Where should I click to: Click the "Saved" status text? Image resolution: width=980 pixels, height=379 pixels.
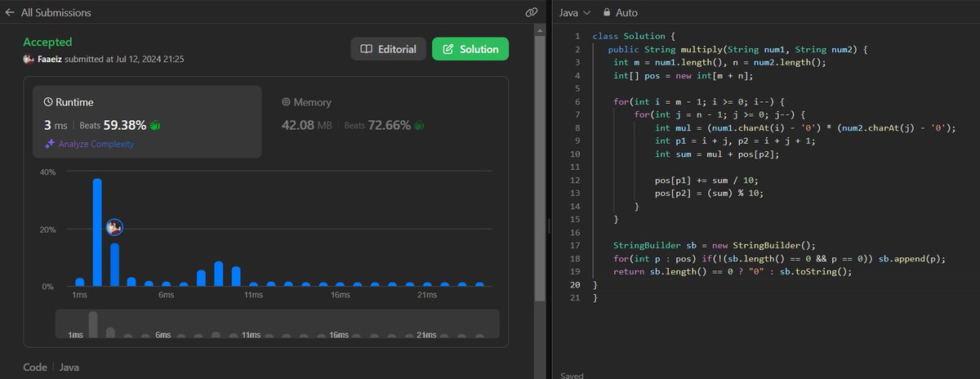pyautogui.click(x=572, y=376)
